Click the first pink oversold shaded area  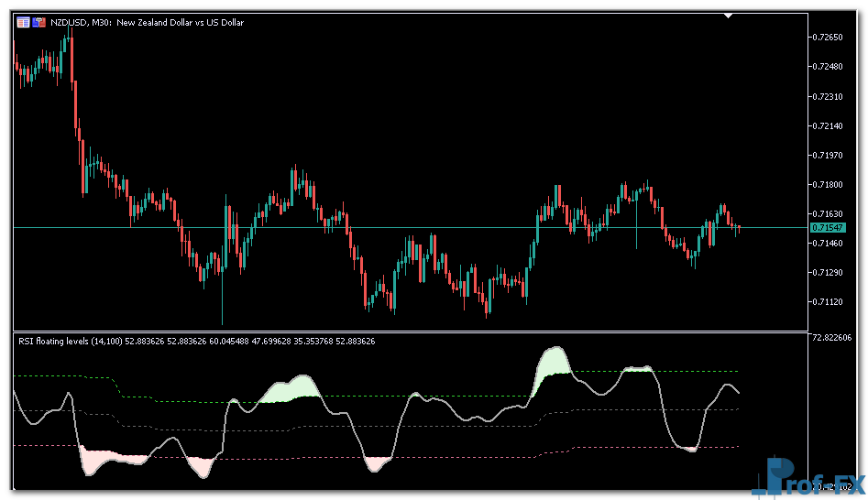pyautogui.click(x=110, y=456)
